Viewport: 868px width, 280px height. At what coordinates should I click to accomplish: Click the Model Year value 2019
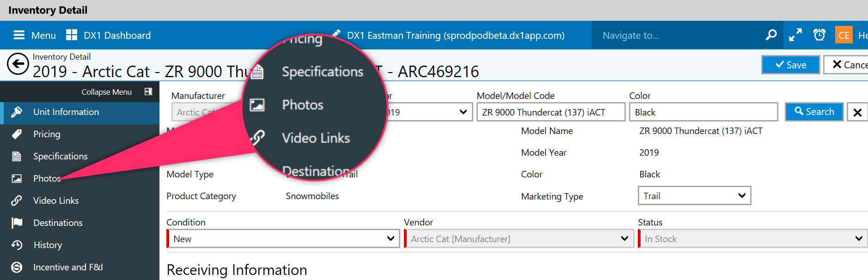(x=649, y=152)
